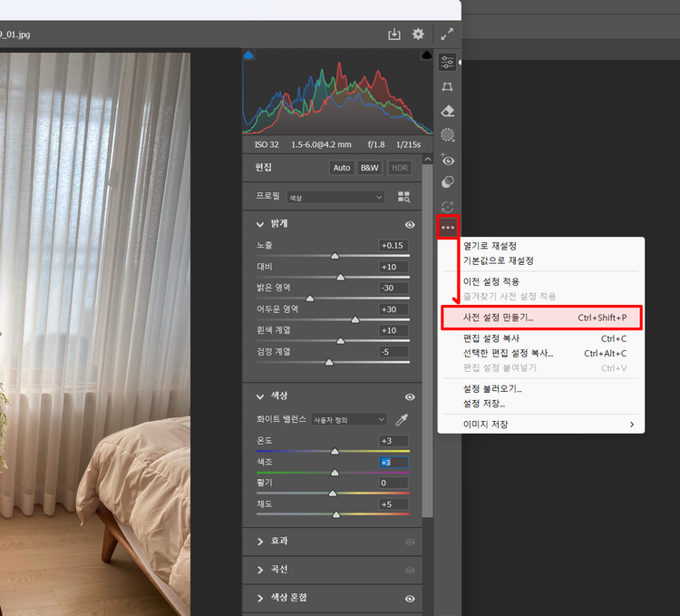Click the Auto button
This screenshot has height=616, width=680.
click(x=342, y=168)
